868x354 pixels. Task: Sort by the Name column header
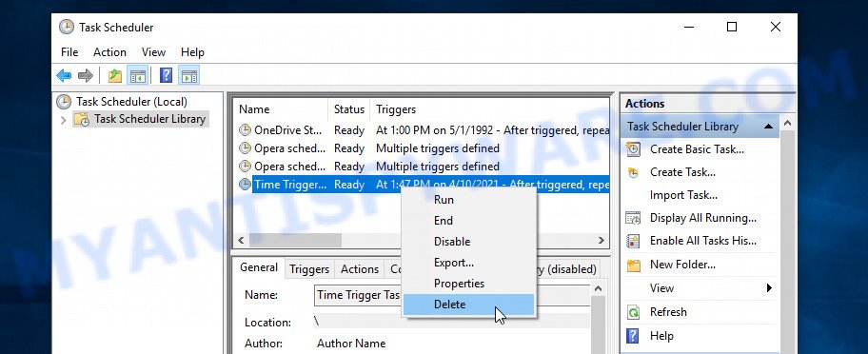tap(281, 109)
